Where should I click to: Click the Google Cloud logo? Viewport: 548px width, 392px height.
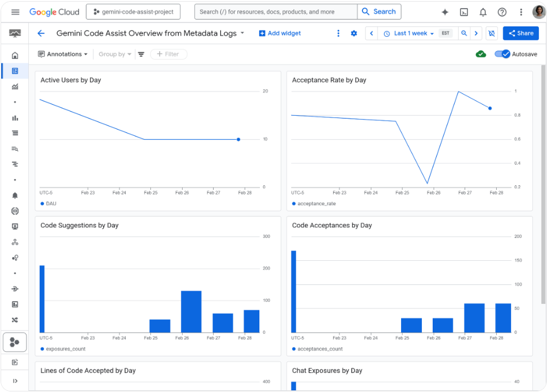54,12
